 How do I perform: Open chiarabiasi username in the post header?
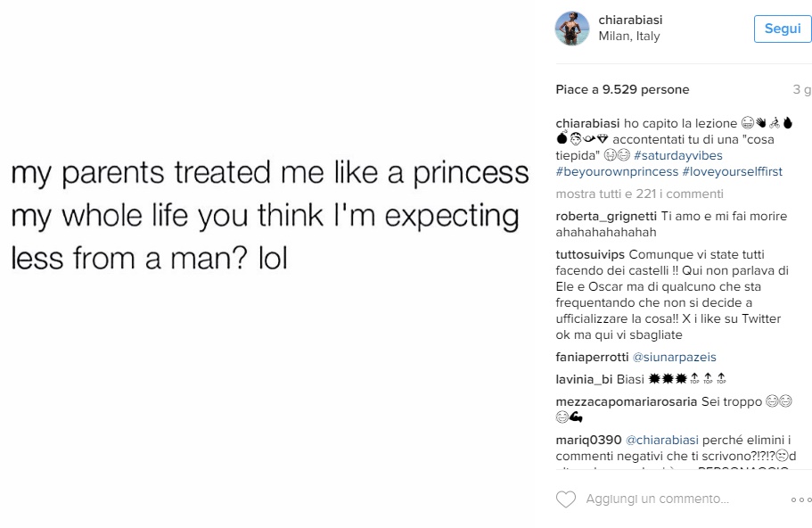(x=630, y=20)
